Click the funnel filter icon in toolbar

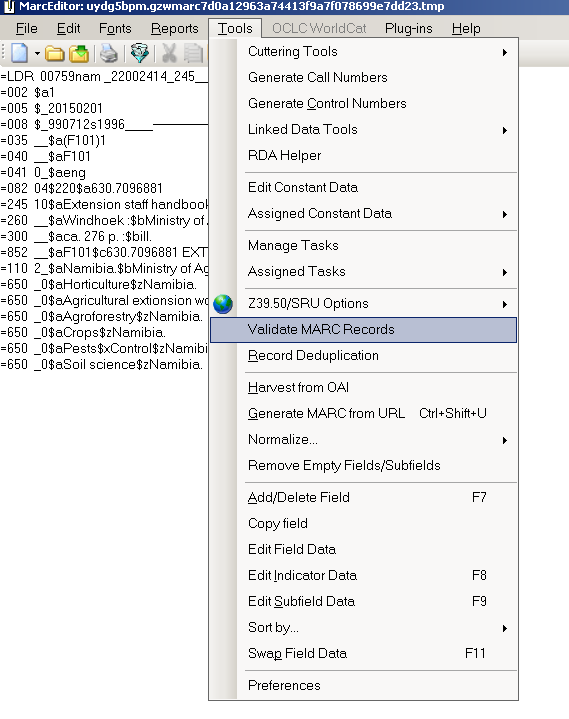(x=139, y=53)
